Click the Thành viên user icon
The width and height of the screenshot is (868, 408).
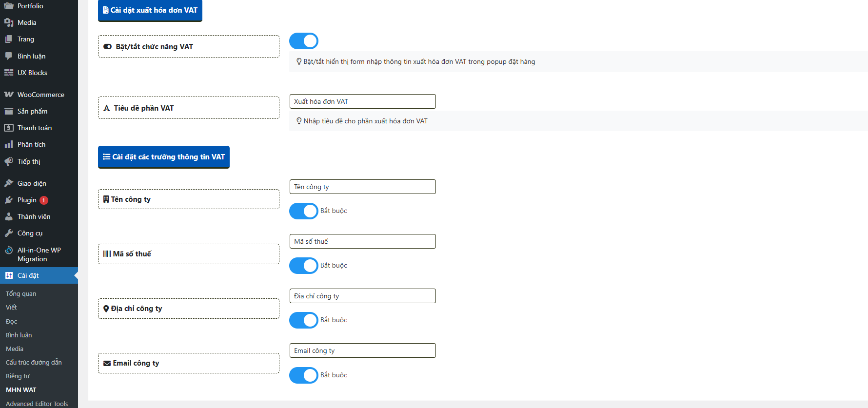[9, 216]
